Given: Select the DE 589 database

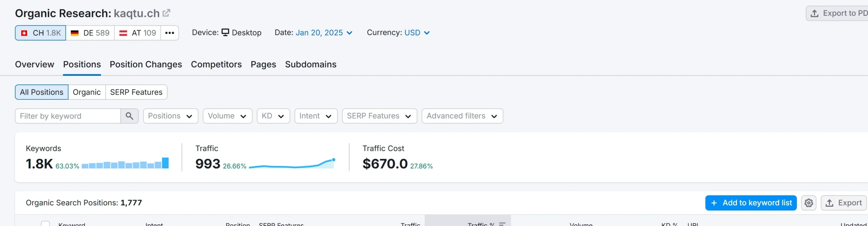Looking at the screenshot, I should (90, 33).
